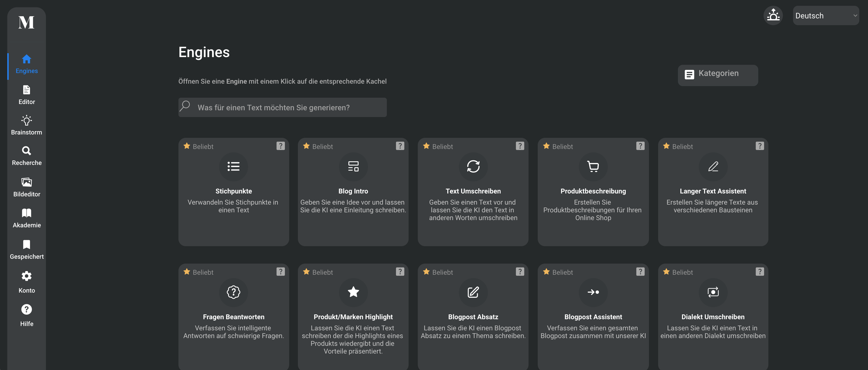
Task: Click the engine search text field
Action: [282, 108]
